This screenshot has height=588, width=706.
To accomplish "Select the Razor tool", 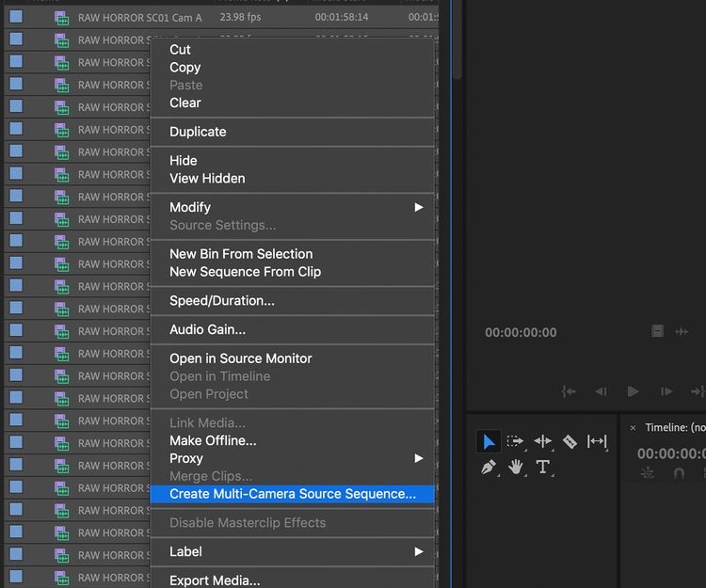I will pos(570,441).
